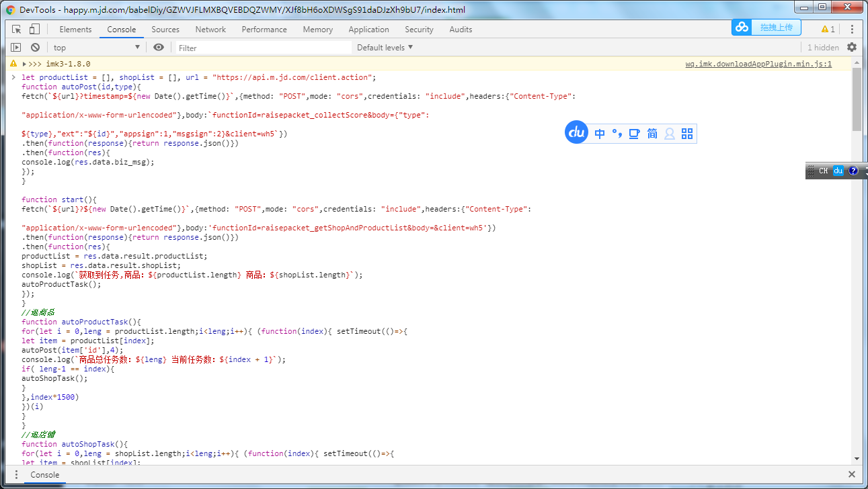The height and width of the screenshot is (489, 868).
Task: Toggle simplified Chinese 简 icon
Action: point(652,134)
